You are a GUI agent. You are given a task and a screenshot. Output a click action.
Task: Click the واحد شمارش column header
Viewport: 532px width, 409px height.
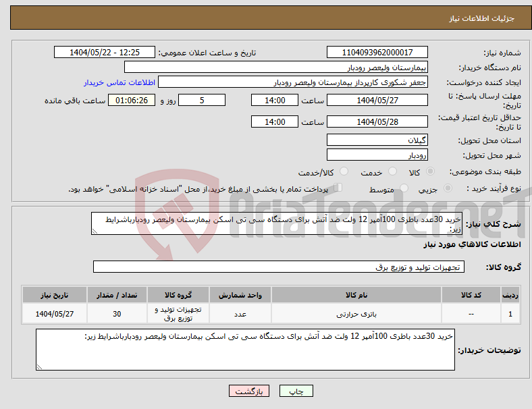(x=240, y=295)
